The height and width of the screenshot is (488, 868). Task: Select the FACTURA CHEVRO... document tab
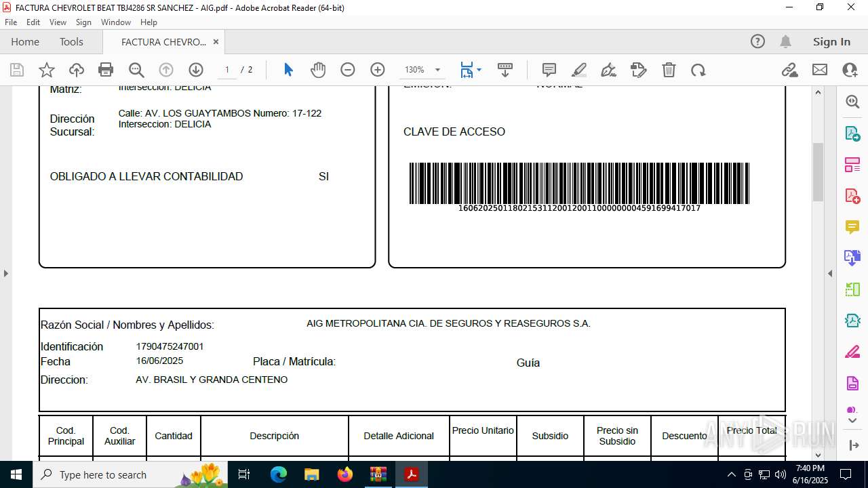pyautogui.click(x=163, y=42)
